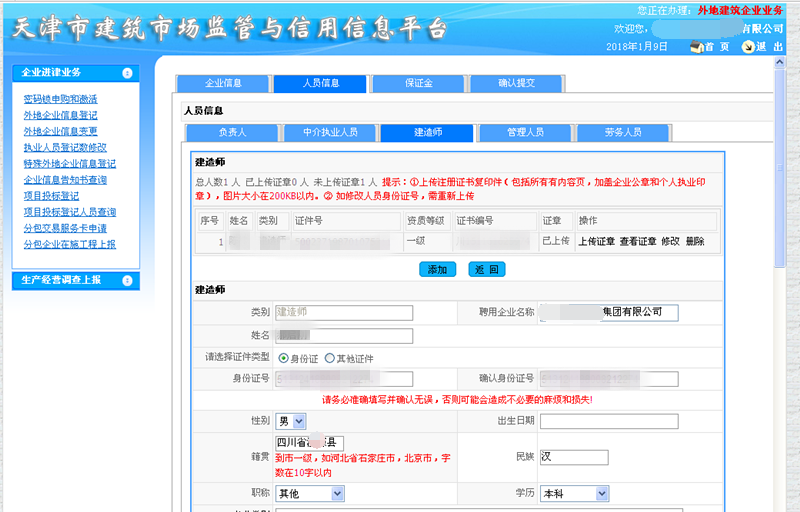Click 修改 in the table row
Image resolution: width=800 pixels, height=512 pixels.
click(670, 241)
